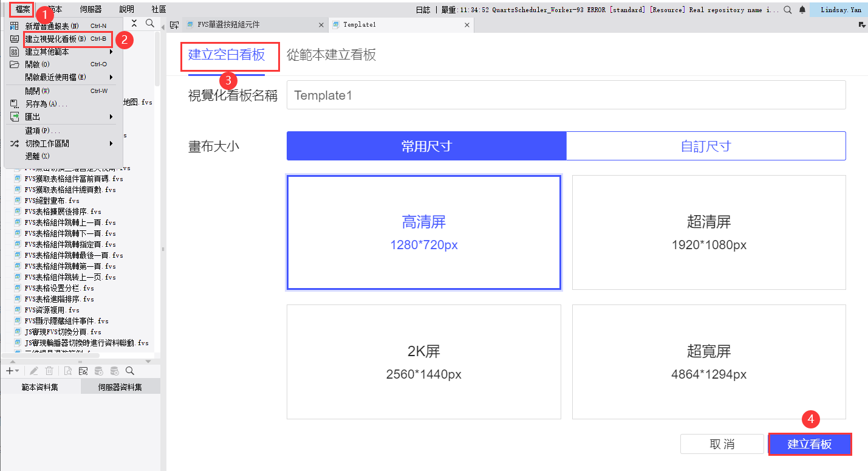Close the FVS單選按鈕組元件 tab
The width and height of the screenshot is (868, 471).
point(321,25)
